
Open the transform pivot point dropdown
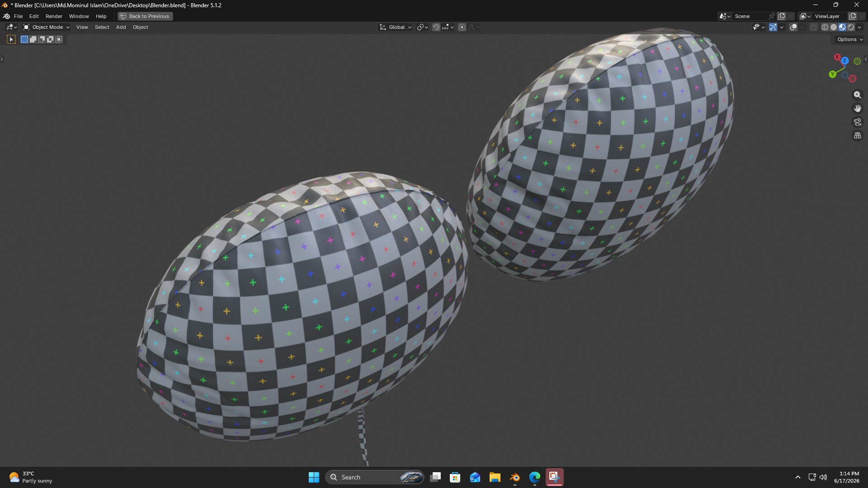[x=422, y=27]
